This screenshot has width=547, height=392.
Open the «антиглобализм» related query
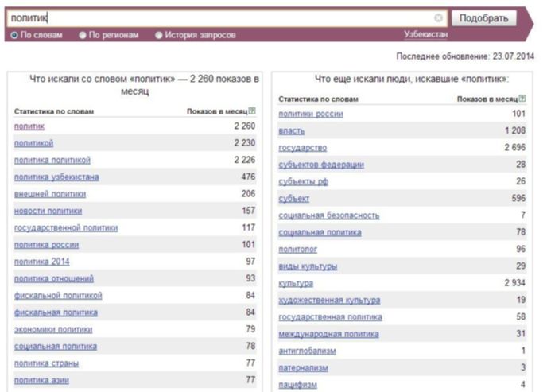[x=308, y=351]
